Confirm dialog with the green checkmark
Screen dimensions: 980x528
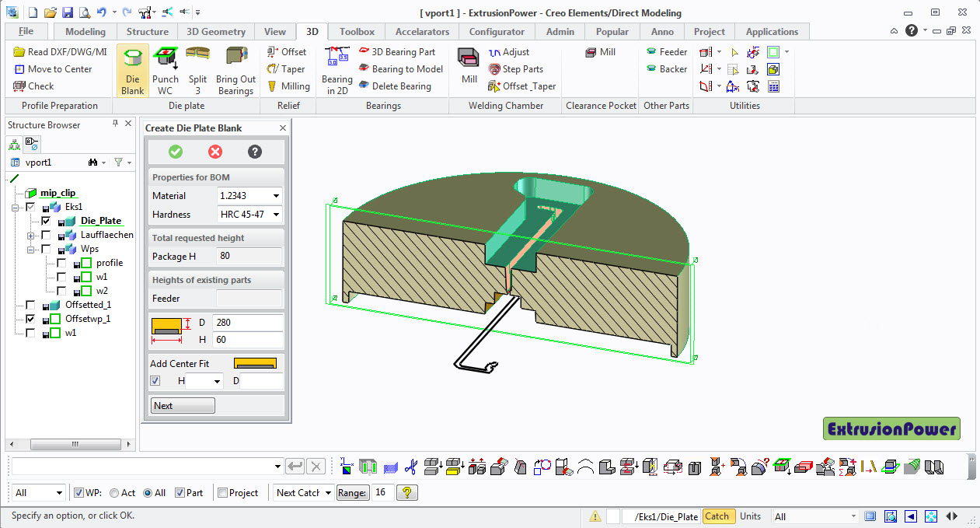pyautogui.click(x=176, y=152)
